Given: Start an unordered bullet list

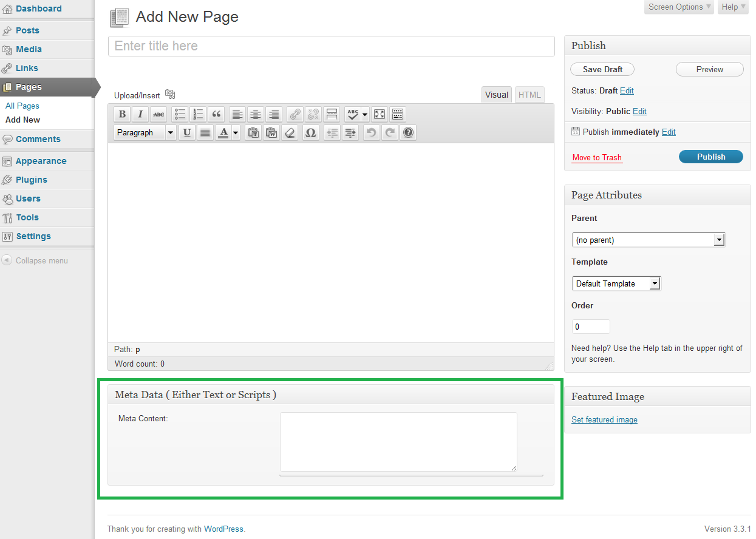Looking at the screenshot, I should (180, 114).
